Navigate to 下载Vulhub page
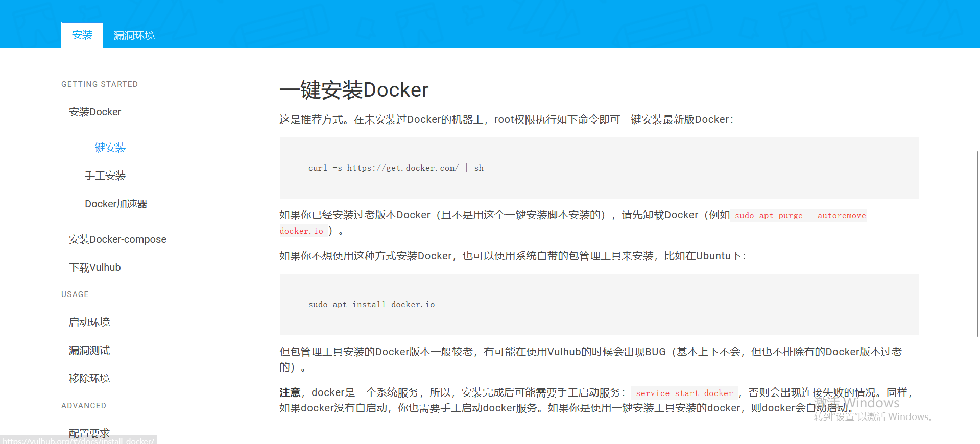 tap(95, 267)
